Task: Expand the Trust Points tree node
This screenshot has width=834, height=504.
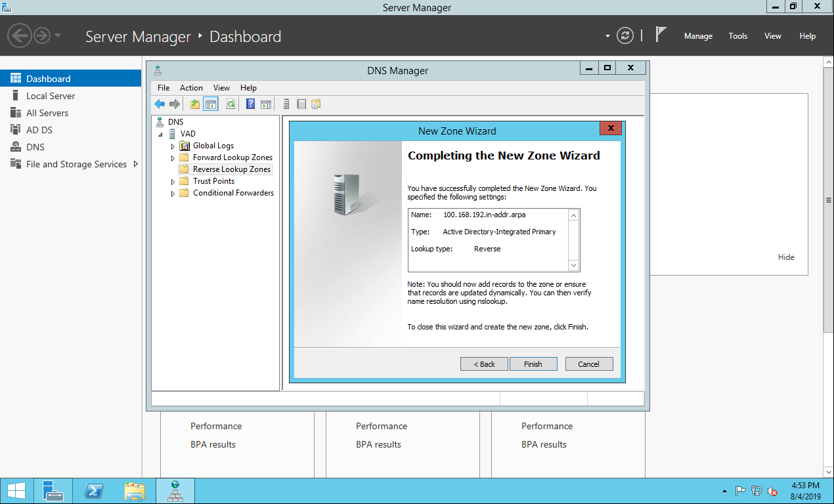Action: [173, 182]
